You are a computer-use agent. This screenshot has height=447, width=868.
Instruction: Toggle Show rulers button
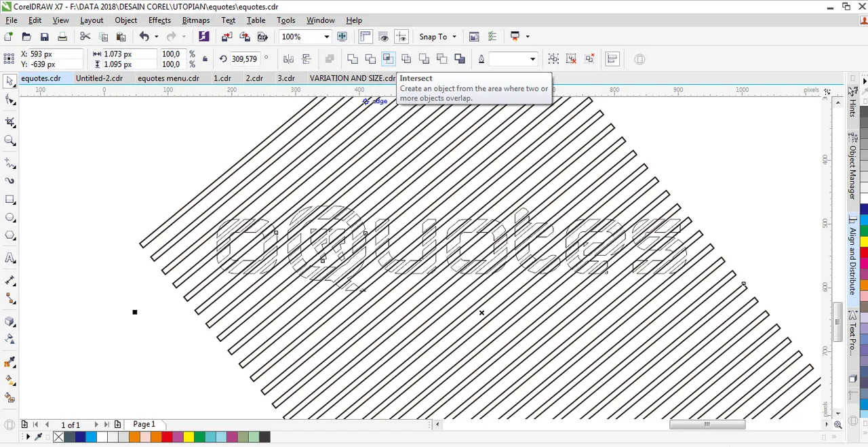pyautogui.click(x=366, y=37)
